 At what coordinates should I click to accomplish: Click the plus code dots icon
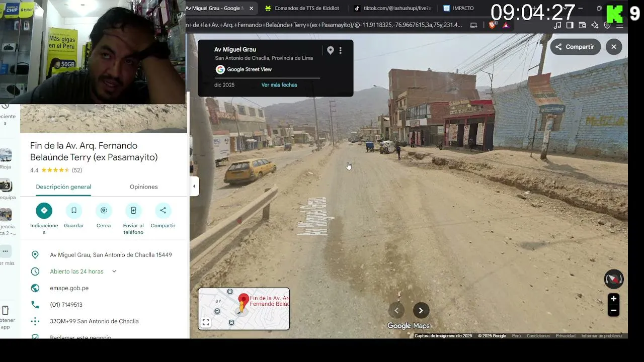(35, 321)
